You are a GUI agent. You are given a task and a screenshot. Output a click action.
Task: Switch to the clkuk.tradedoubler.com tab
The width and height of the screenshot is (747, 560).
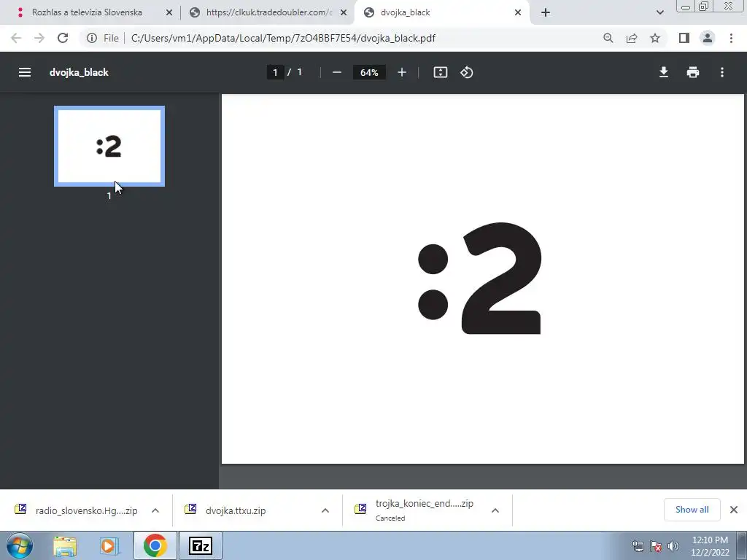point(269,12)
